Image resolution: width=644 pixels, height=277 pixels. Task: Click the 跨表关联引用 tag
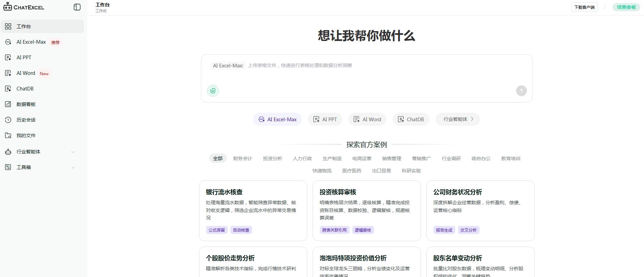pos(334,230)
